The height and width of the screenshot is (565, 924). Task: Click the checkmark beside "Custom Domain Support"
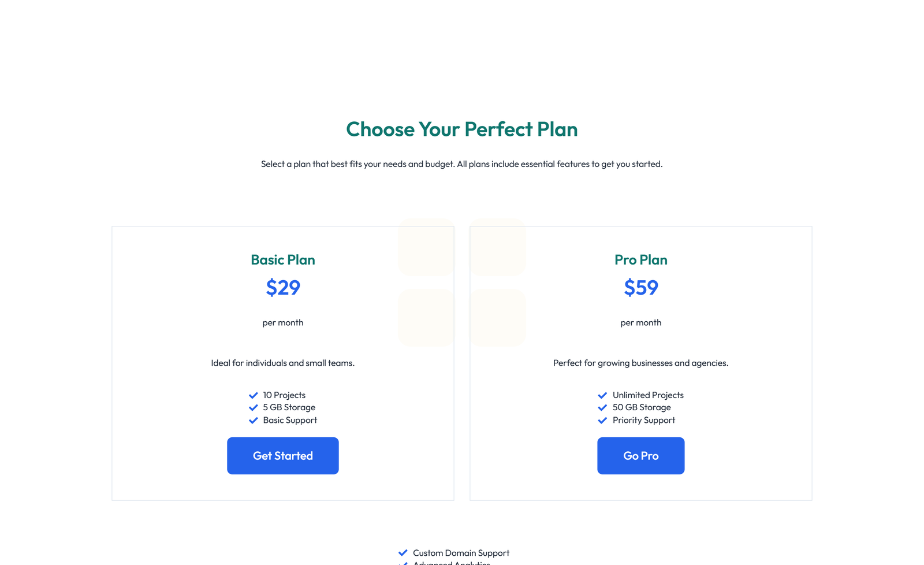coord(403,552)
